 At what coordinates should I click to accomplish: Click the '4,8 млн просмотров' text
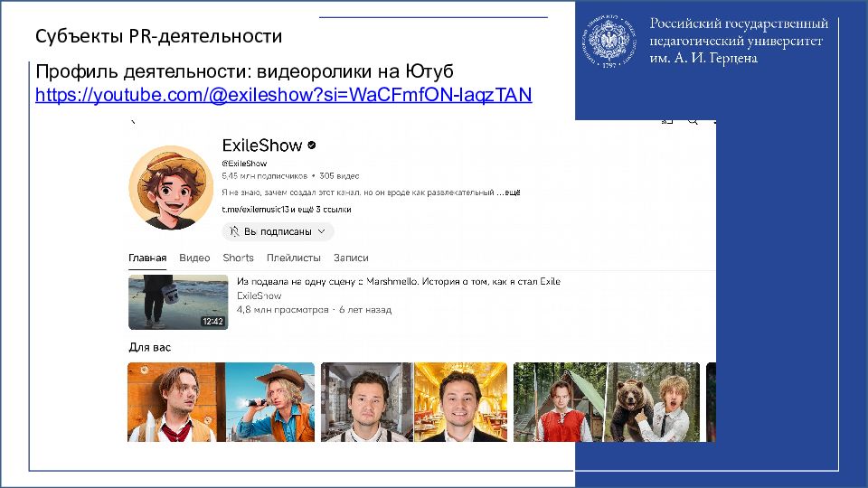point(283,310)
